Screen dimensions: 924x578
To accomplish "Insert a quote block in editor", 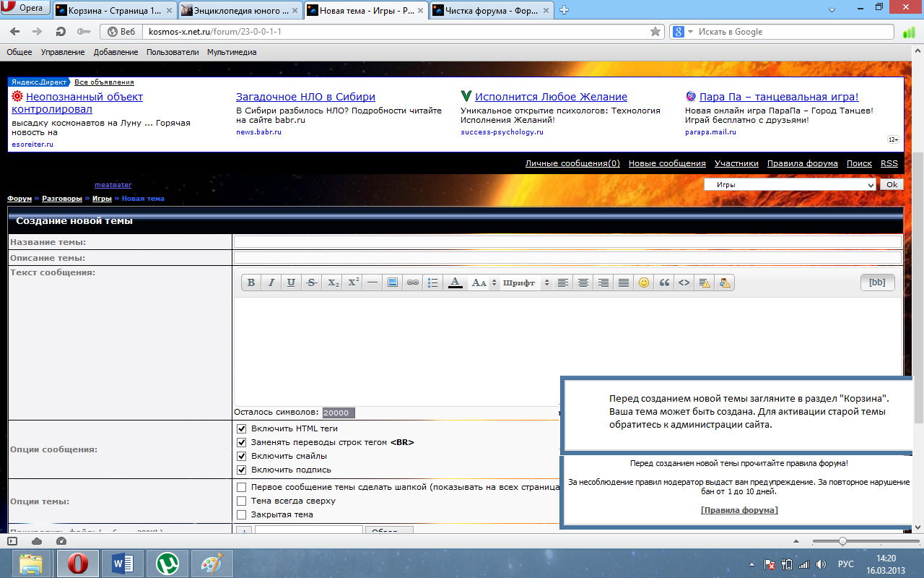I will tap(664, 282).
